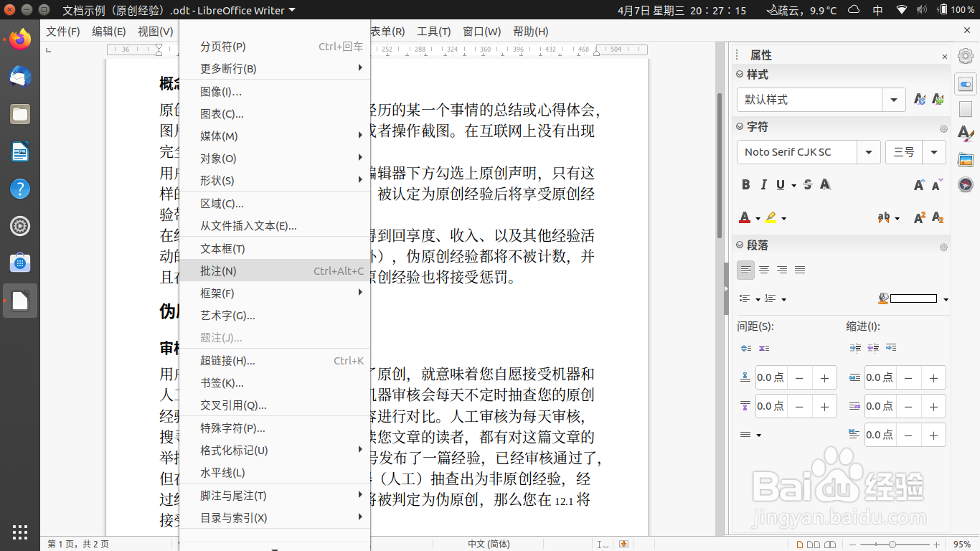Open the 表单(R) menu in the menu bar
Screen dimensions: 980x551
pyautogui.click(x=386, y=31)
